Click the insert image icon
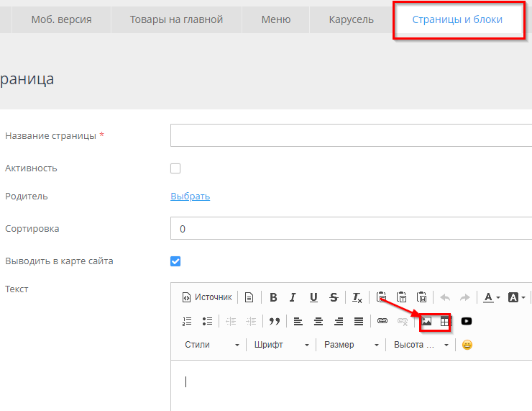The height and width of the screenshot is (411, 532). tap(426, 321)
